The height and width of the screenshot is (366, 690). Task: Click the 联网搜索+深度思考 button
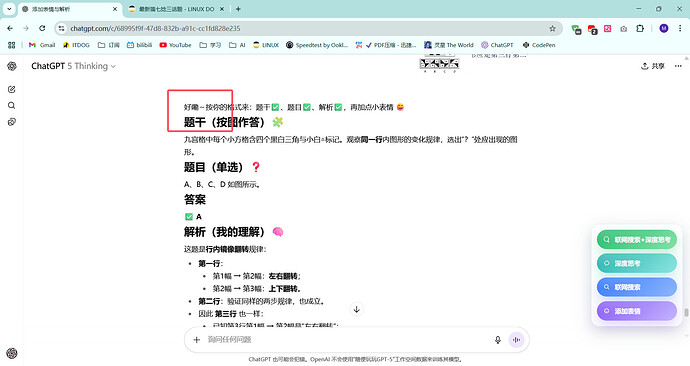point(637,240)
